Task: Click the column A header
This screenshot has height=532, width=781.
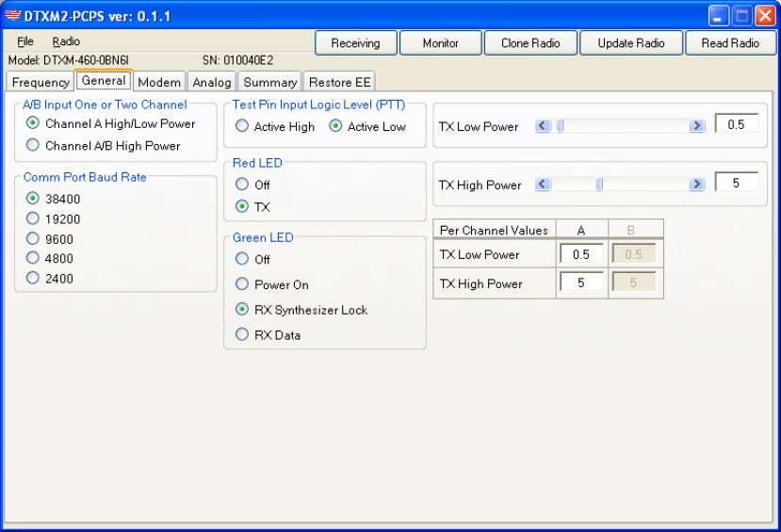Action: (582, 230)
